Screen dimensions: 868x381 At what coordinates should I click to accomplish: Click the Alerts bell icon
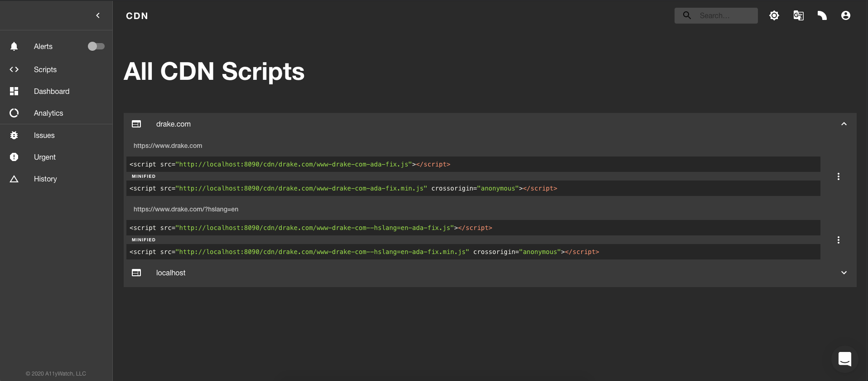[14, 46]
